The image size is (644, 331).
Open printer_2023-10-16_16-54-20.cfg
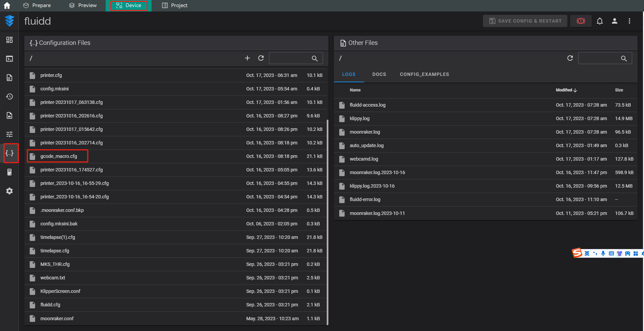click(176, 197)
